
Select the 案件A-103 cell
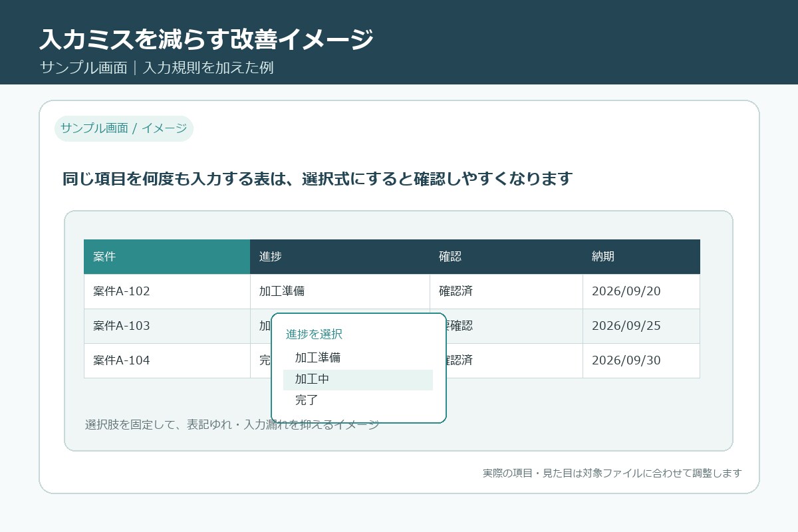(x=167, y=326)
